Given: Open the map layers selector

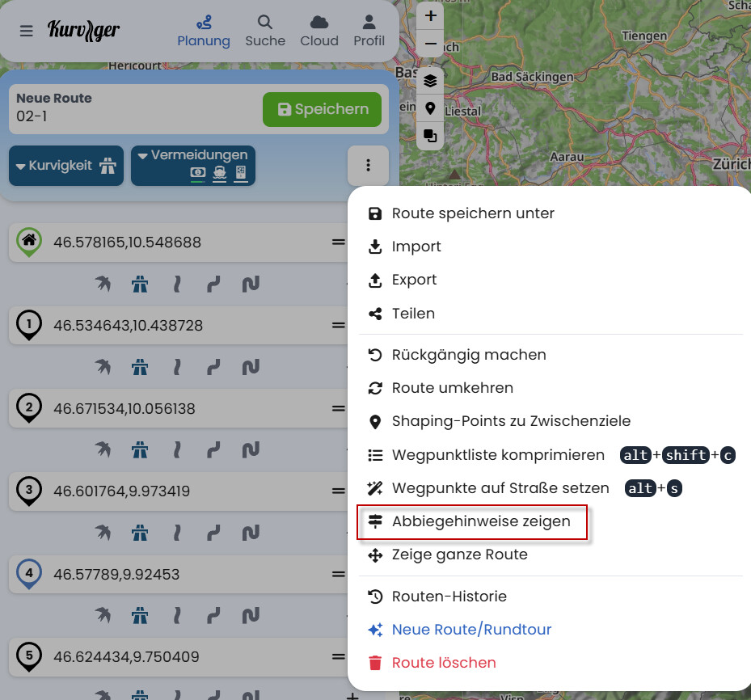Looking at the screenshot, I should [x=430, y=81].
